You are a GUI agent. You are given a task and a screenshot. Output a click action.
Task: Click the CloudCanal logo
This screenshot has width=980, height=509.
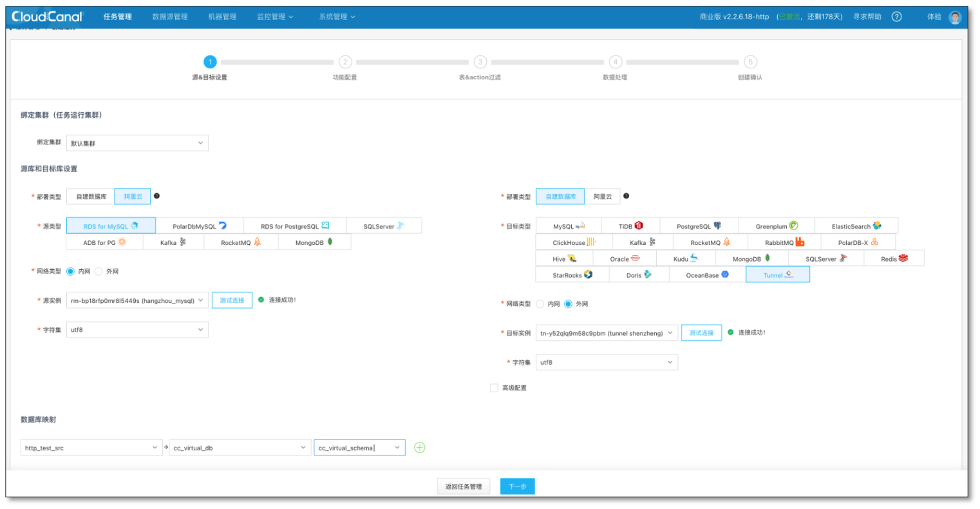pyautogui.click(x=48, y=17)
